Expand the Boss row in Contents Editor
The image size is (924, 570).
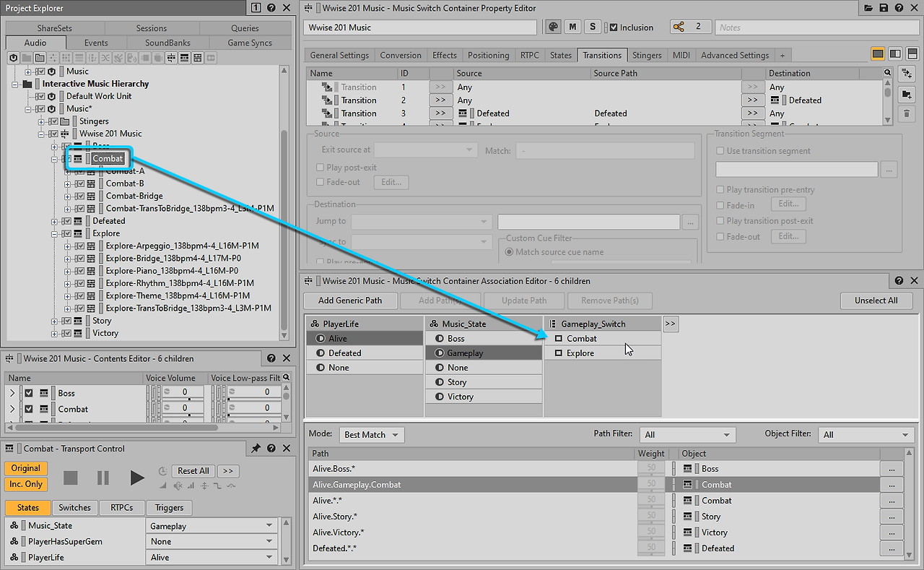pyautogui.click(x=12, y=393)
